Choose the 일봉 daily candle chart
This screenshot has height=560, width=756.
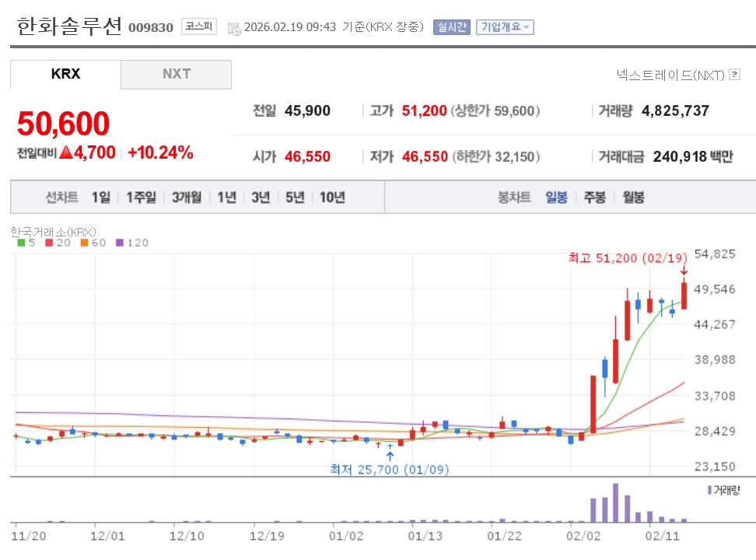(556, 198)
